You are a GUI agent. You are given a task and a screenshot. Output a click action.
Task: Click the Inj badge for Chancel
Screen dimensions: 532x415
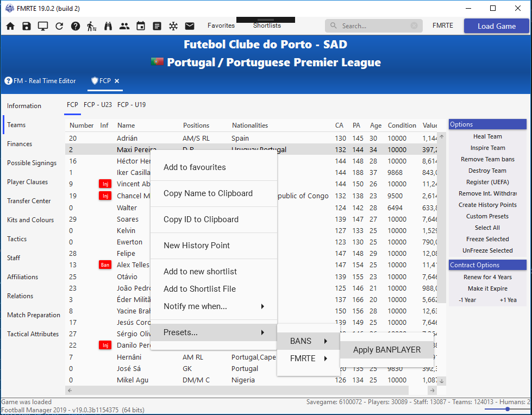(105, 196)
